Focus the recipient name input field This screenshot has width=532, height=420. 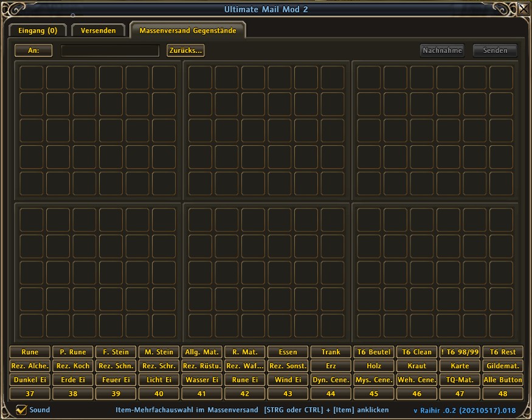[x=110, y=50]
